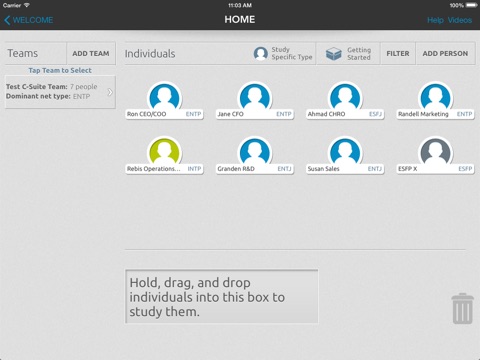The image size is (480, 360).
Task: Open the Getting Started box icon
Action: click(x=334, y=54)
